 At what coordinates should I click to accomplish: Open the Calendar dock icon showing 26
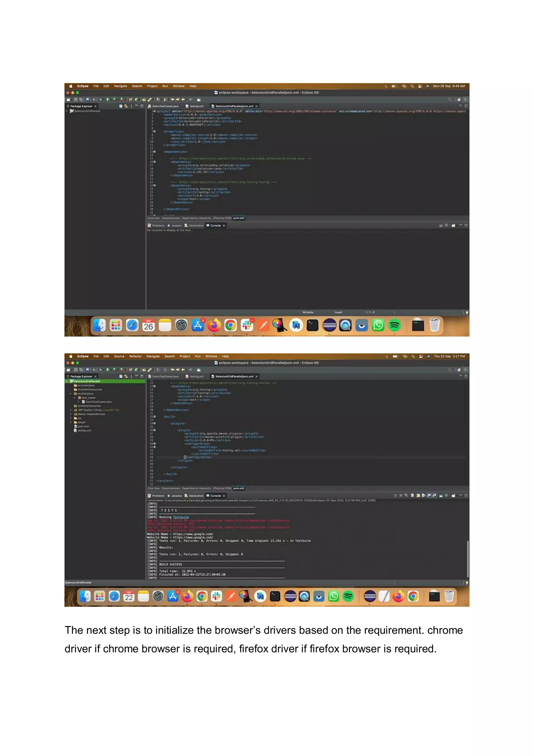click(x=148, y=325)
